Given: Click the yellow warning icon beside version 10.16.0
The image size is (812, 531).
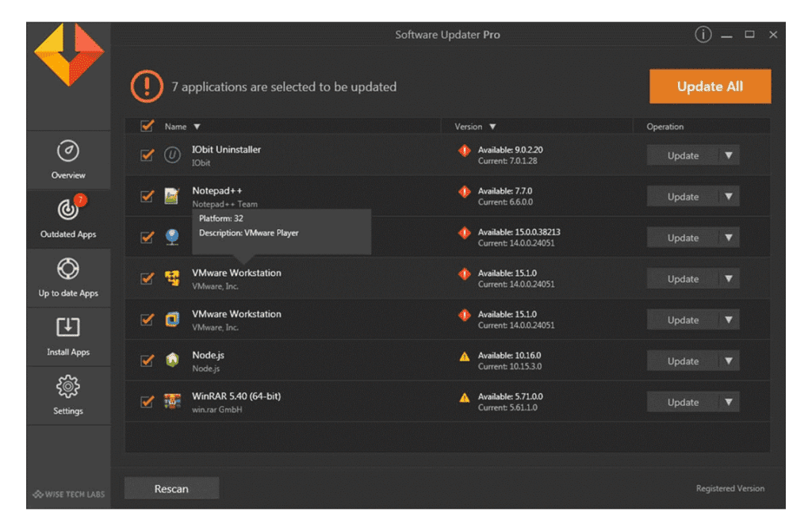Looking at the screenshot, I should pos(465,356).
